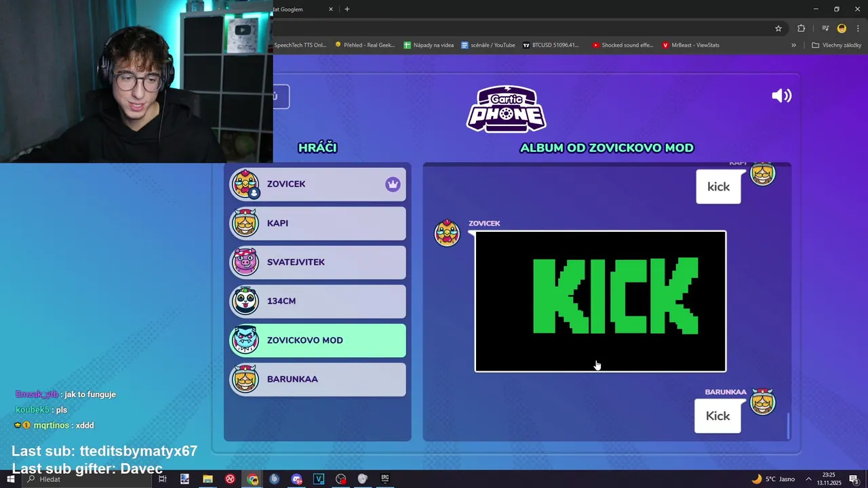Open the Nápady na videa bookmark

[429, 45]
